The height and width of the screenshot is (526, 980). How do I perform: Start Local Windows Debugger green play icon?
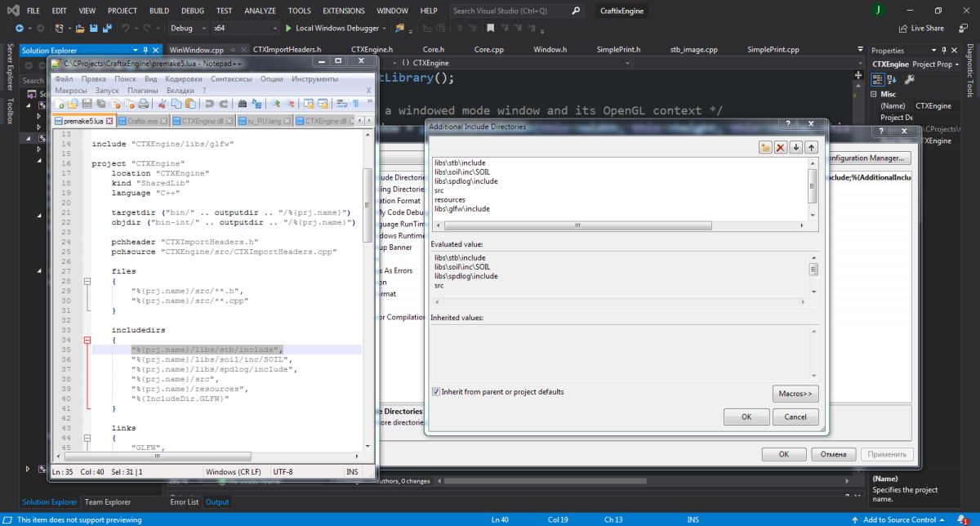[x=288, y=28]
